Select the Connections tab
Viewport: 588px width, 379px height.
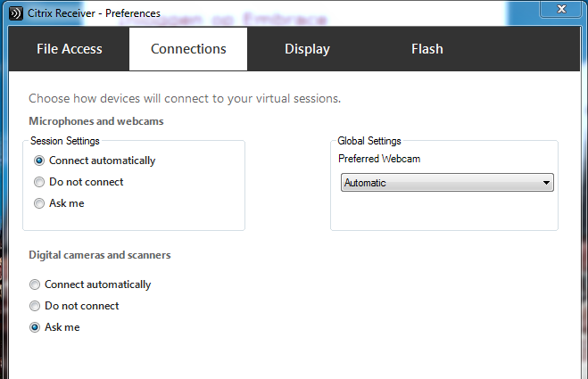[188, 49]
